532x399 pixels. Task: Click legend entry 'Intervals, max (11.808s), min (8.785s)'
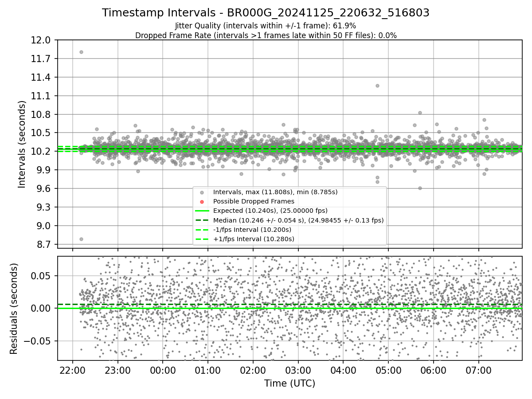275,192
